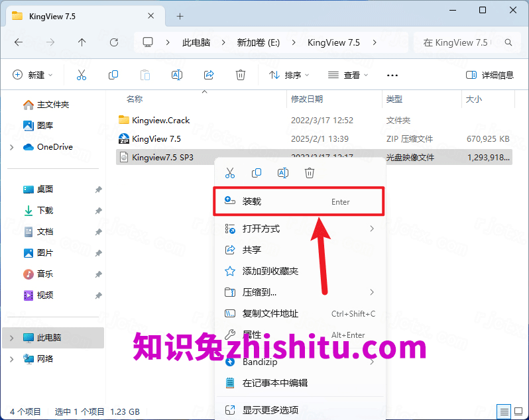The width and height of the screenshot is (529, 420).
Task: Select 显示更多选项 in the context menu
Action: point(300,410)
